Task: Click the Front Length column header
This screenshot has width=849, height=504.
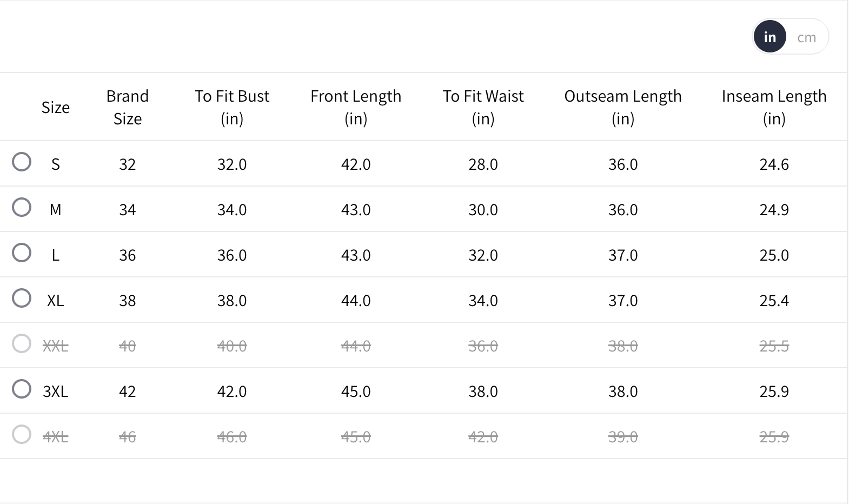Action: point(356,107)
